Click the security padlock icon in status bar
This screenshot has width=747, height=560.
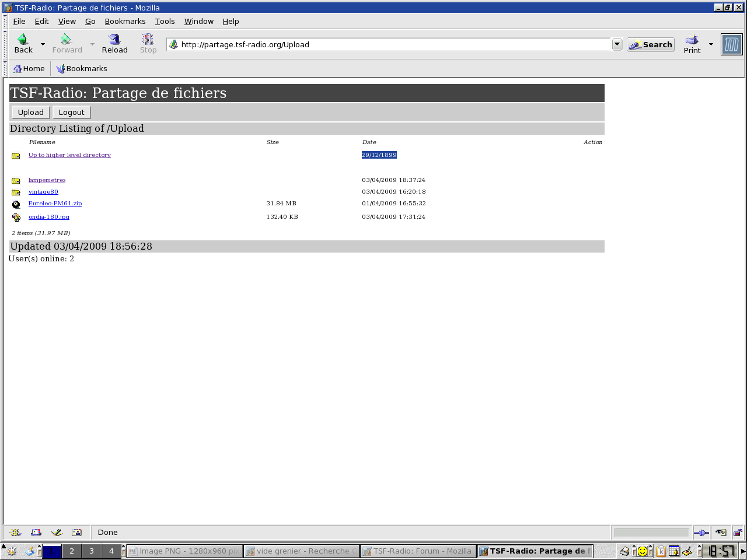click(738, 532)
